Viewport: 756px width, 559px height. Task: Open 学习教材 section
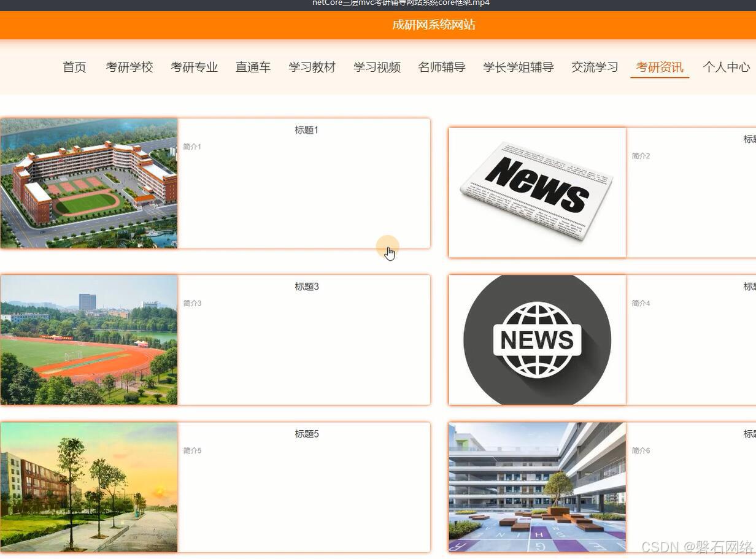click(x=312, y=67)
